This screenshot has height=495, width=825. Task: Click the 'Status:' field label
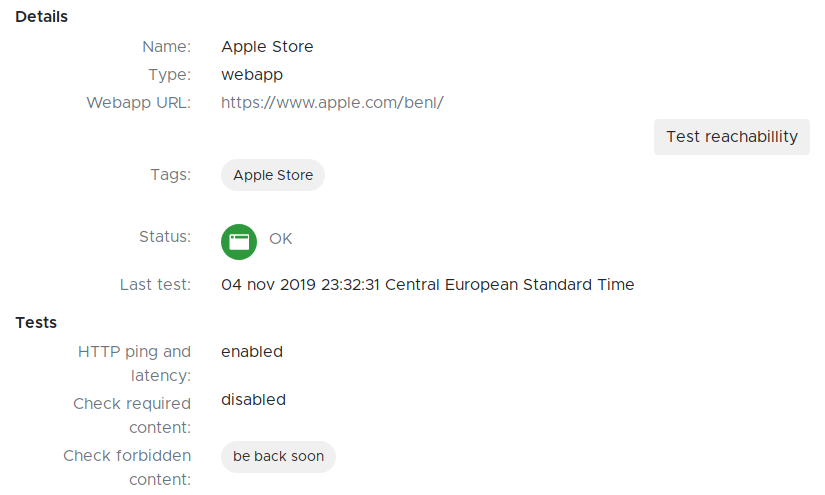(x=164, y=236)
